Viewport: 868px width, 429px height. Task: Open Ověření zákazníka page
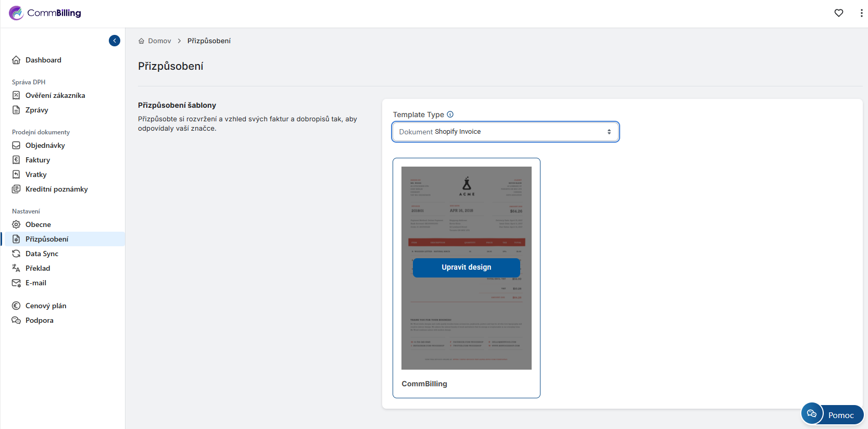pos(55,95)
